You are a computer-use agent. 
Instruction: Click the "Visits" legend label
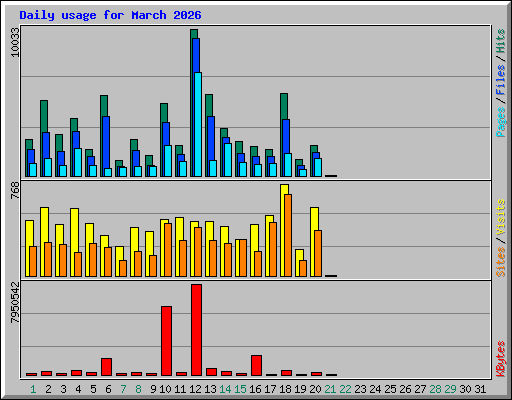[501, 217]
